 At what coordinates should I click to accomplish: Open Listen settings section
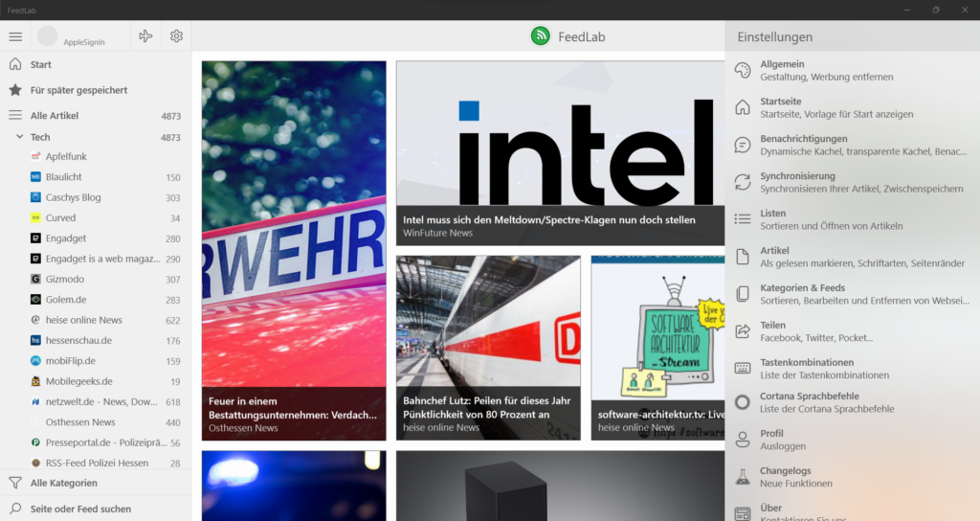[x=853, y=219]
